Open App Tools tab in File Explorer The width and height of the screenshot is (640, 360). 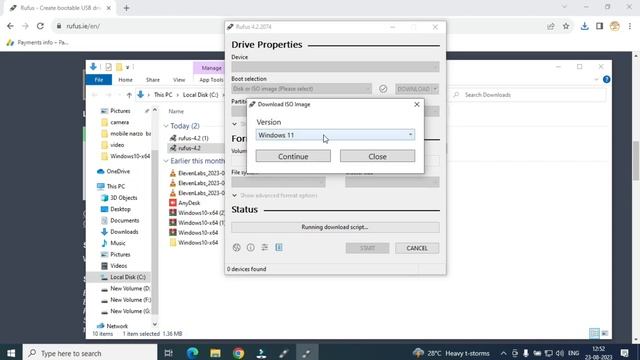pyautogui.click(x=211, y=80)
